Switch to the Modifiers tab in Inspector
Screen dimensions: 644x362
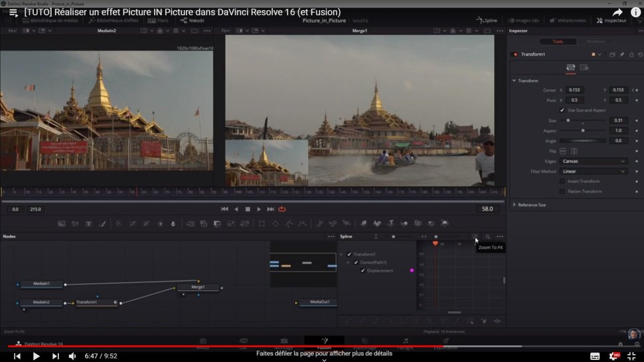595,41
